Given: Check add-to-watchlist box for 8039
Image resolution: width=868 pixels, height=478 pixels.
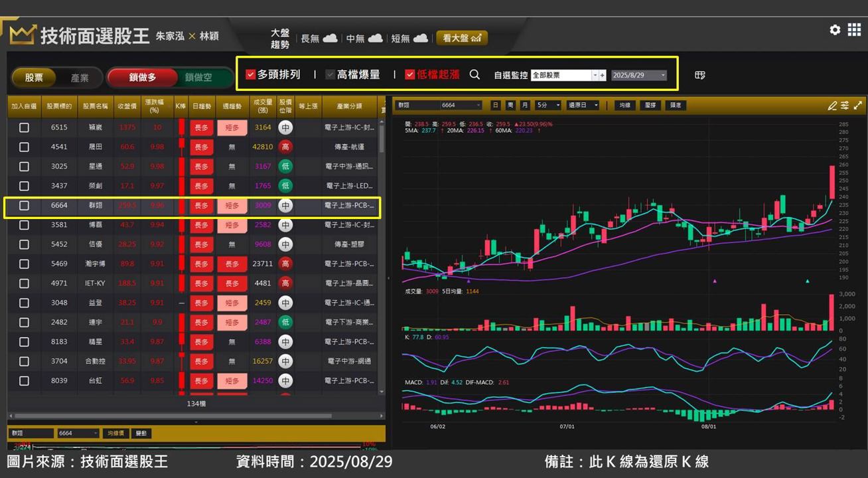Looking at the screenshot, I should point(24,380).
